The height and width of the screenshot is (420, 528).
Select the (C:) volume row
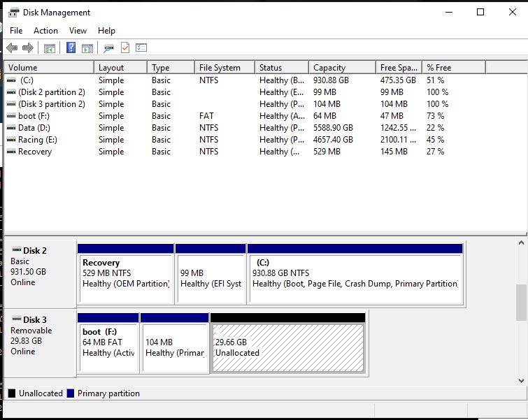pyautogui.click(x=245, y=80)
